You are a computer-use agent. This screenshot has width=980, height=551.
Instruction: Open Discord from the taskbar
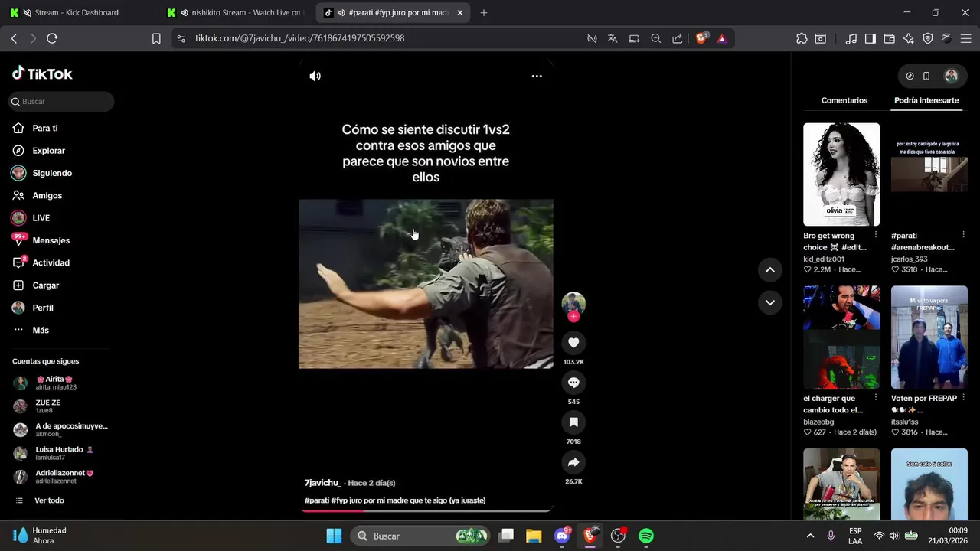562,536
